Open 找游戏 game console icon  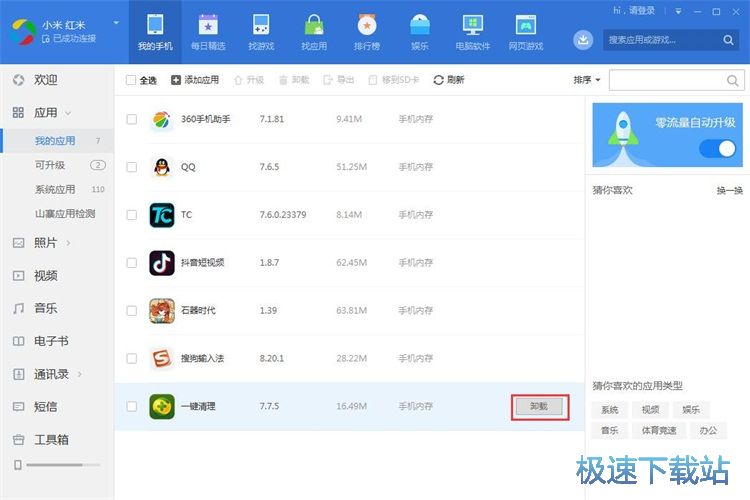261,24
